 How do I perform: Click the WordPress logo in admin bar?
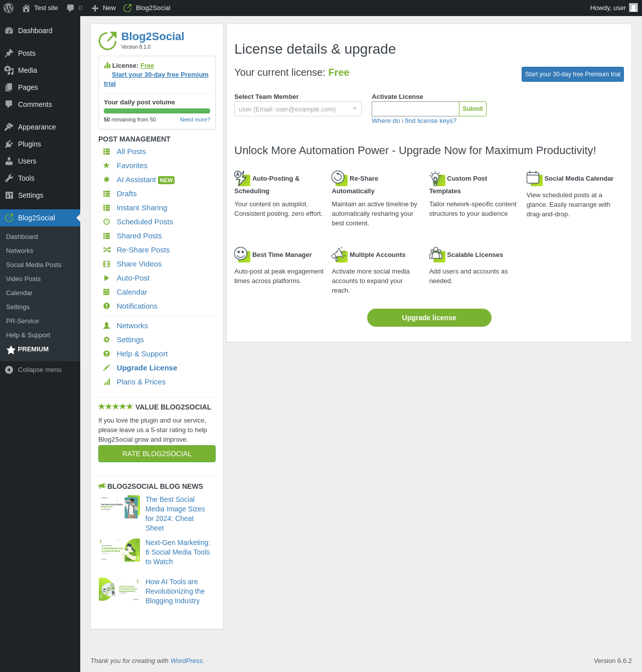pos(9,8)
